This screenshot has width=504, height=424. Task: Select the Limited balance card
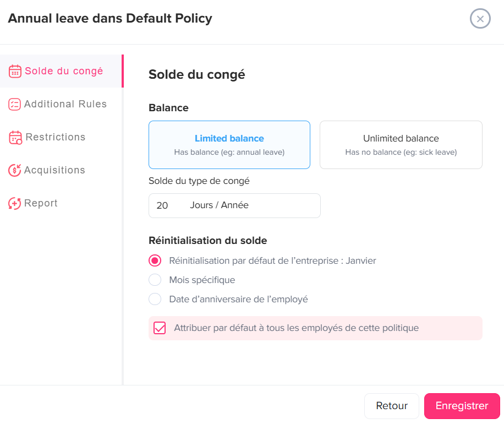click(x=229, y=145)
